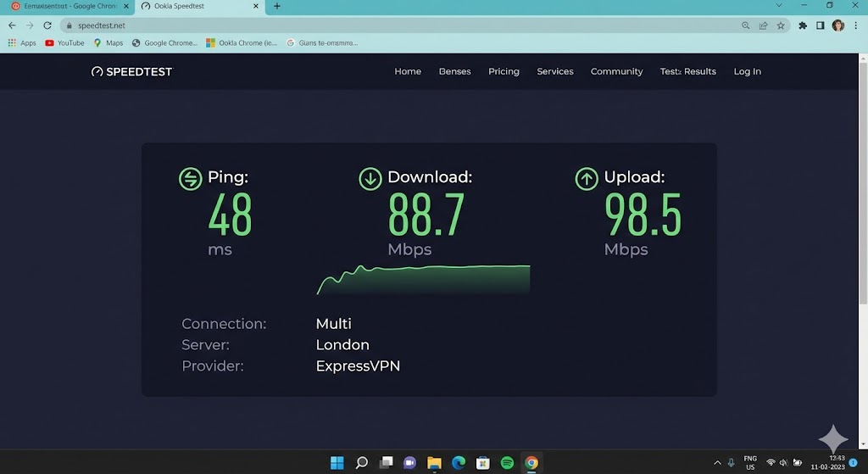The height and width of the screenshot is (474, 868).
Task: Close the first Google Chrome tab
Action: (x=126, y=6)
